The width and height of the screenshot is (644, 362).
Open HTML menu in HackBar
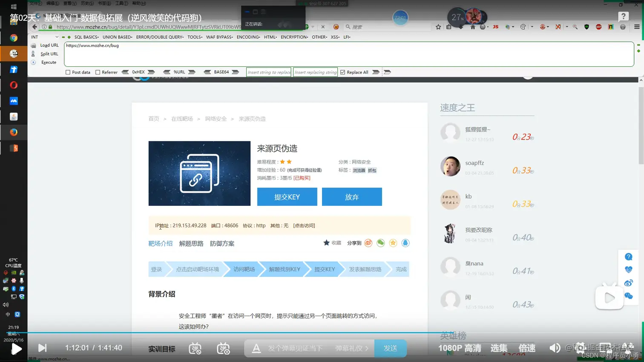270,37
